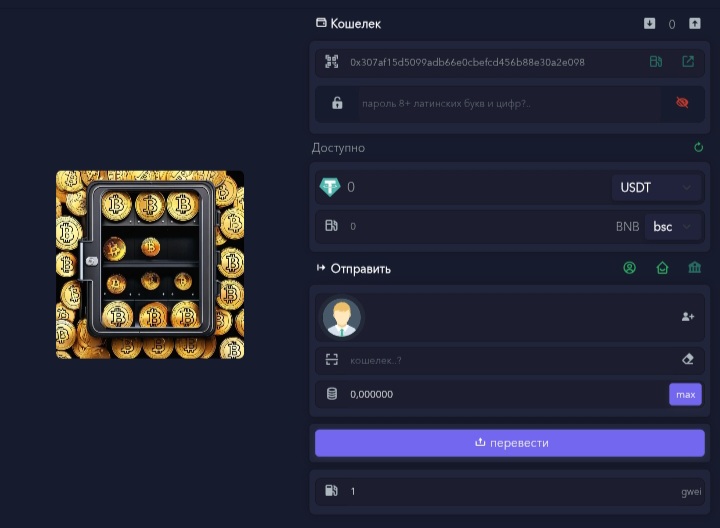Click the max amount button
This screenshot has width=720, height=528.
(x=685, y=394)
